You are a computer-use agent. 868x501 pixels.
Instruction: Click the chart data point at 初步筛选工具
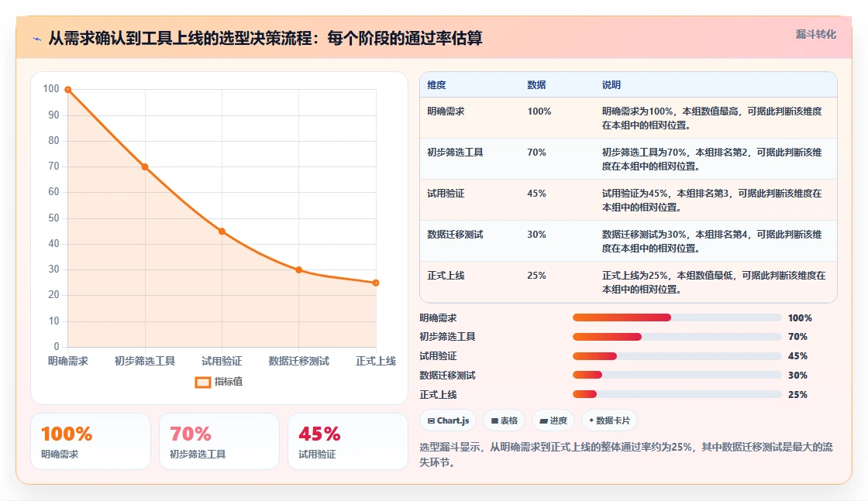coord(145,166)
